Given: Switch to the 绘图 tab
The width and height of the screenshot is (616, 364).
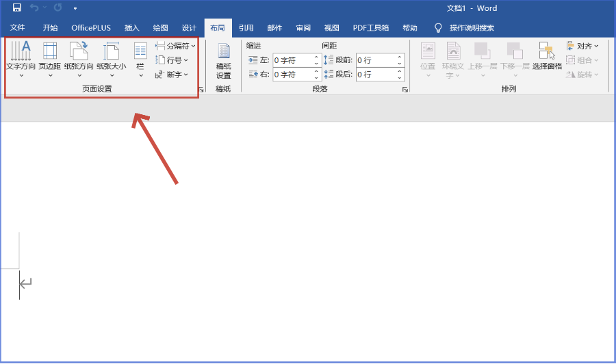Looking at the screenshot, I should [160, 28].
